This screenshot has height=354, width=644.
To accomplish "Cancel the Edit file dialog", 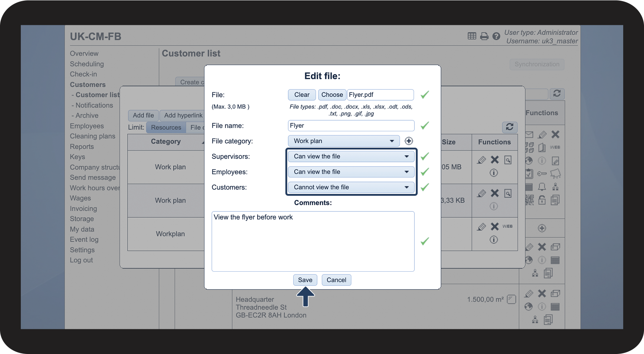I will point(336,280).
